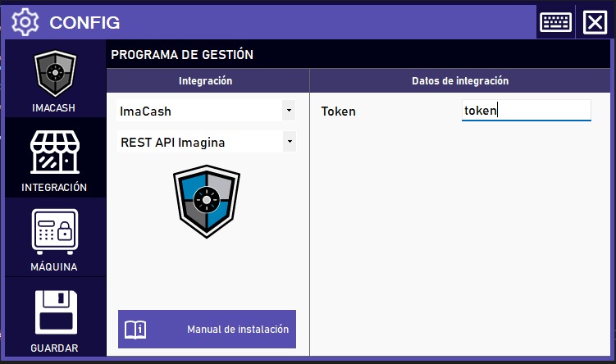Click the Datos de integración header
Image resolution: width=616 pixels, height=364 pixels.
(459, 80)
